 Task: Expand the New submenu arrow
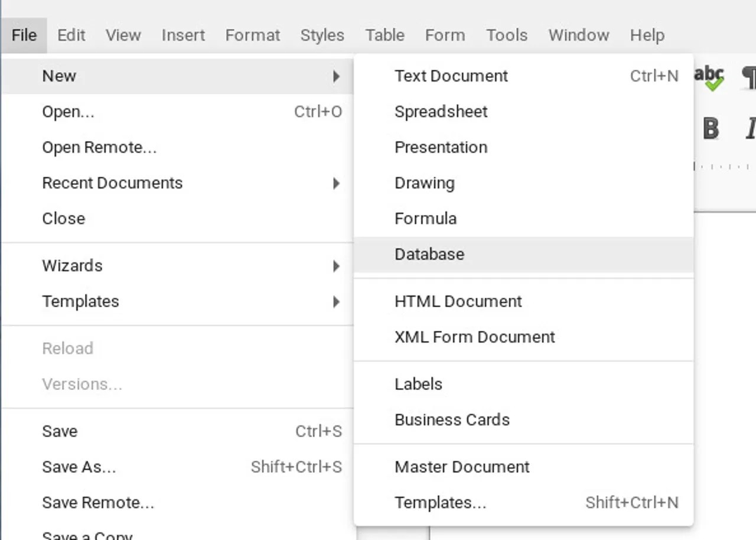(x=336, y=76)
